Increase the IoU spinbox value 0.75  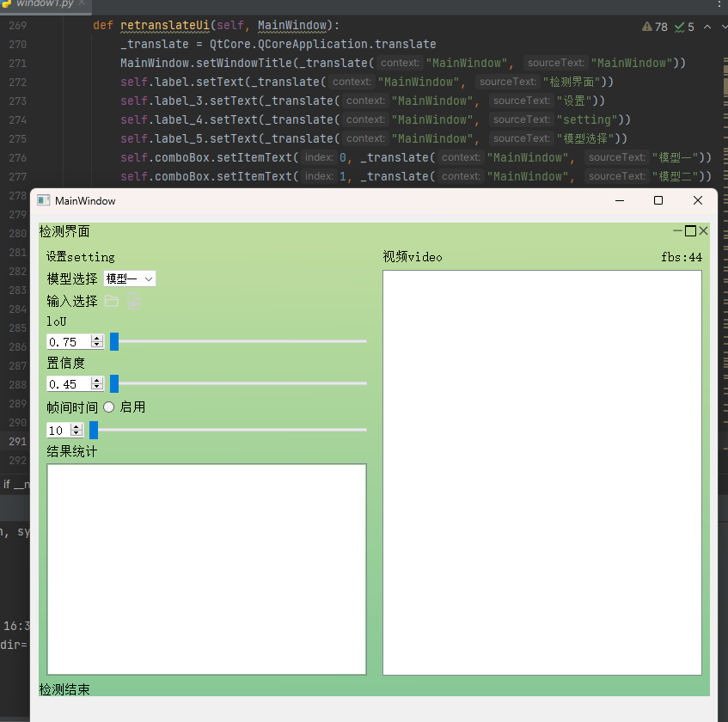click(x=97, y=338)
